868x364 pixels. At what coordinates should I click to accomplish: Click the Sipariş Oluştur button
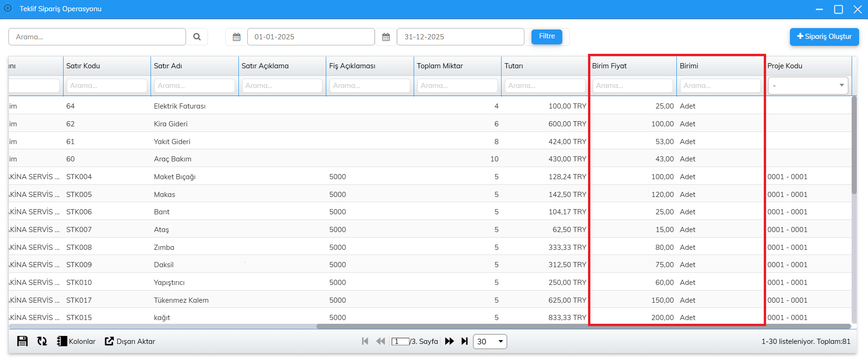(x=824, y=36)
